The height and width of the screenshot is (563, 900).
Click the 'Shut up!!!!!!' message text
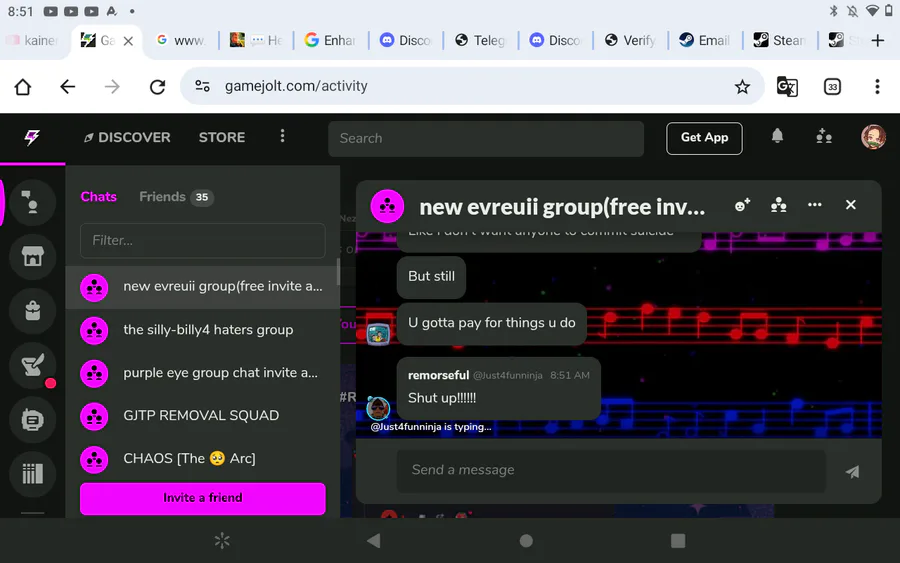pos(442,398)
